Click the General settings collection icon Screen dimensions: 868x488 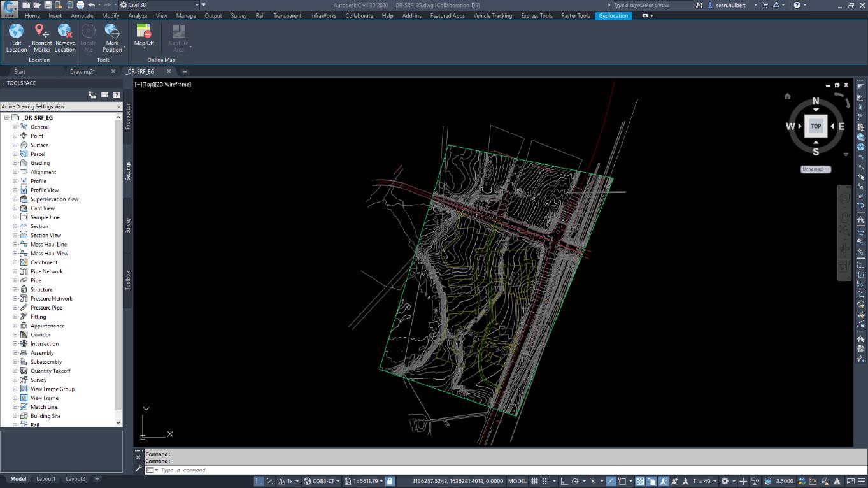coord(24,127)
